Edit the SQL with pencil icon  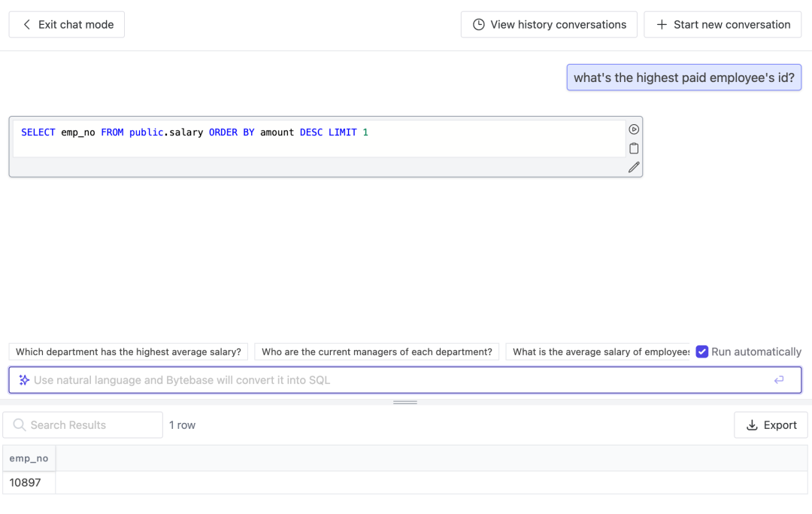pos(634,167)
